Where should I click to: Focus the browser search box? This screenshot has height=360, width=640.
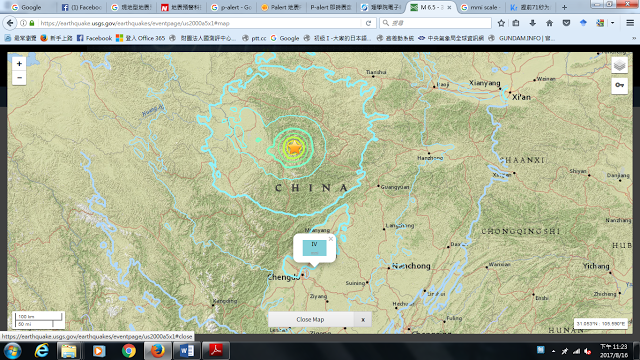[436, 23]
